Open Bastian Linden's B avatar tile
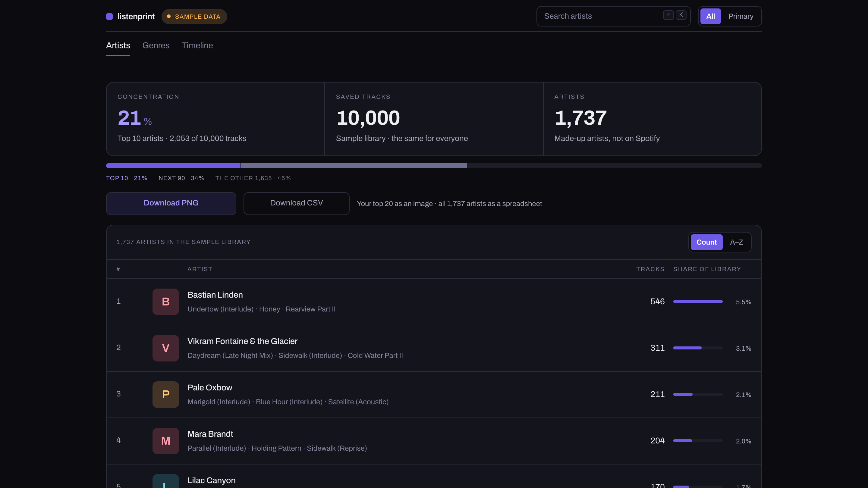Image resolution: width=868 pixels, height=488 pixels. click(165, 302)
